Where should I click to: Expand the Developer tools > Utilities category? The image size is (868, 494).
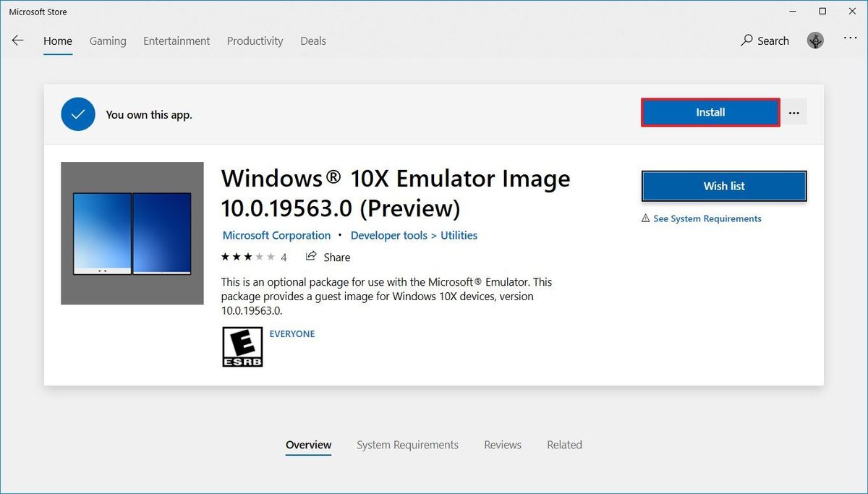pos(414,235)
